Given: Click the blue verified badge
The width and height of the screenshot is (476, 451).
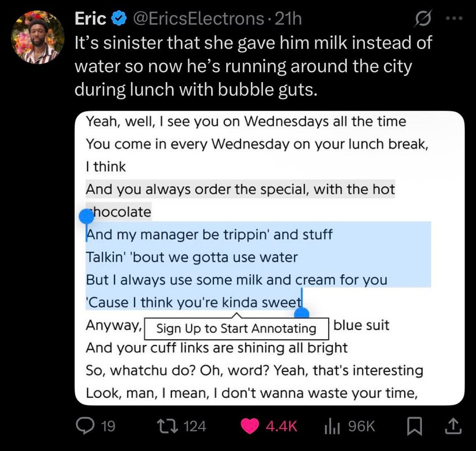Looking at the screenshot, I should 118,19.
